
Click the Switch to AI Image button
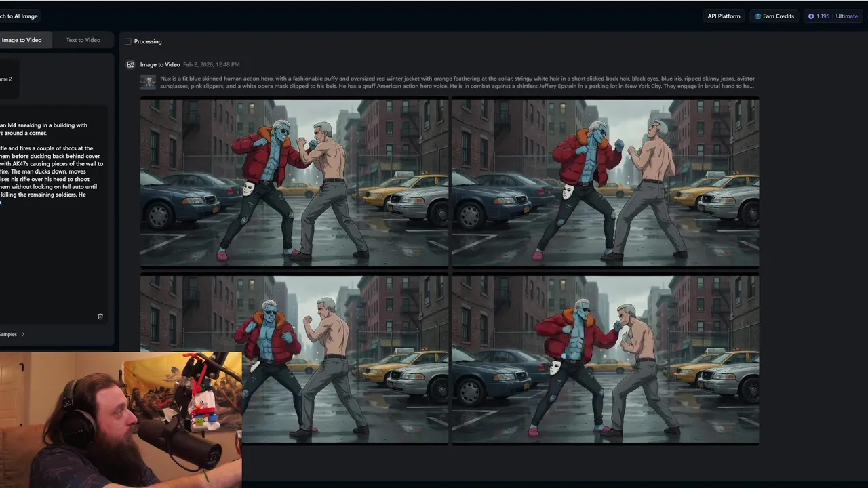pos(20,16)
